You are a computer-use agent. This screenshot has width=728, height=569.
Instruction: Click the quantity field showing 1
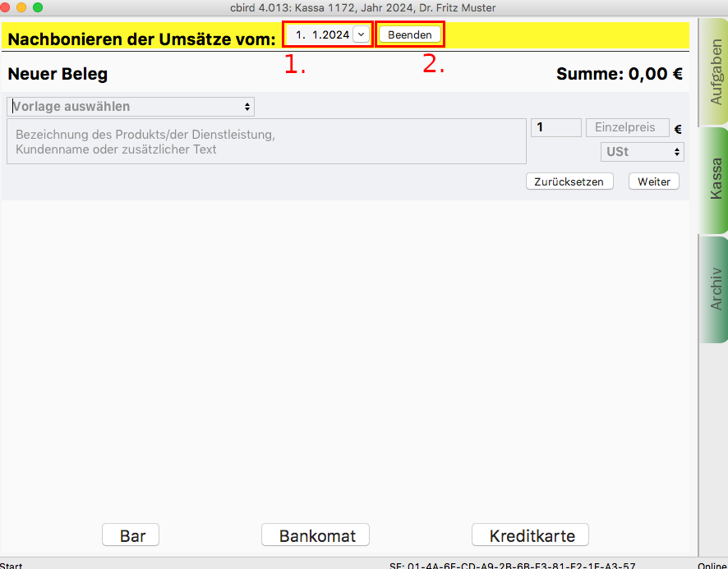pos(556,128)
